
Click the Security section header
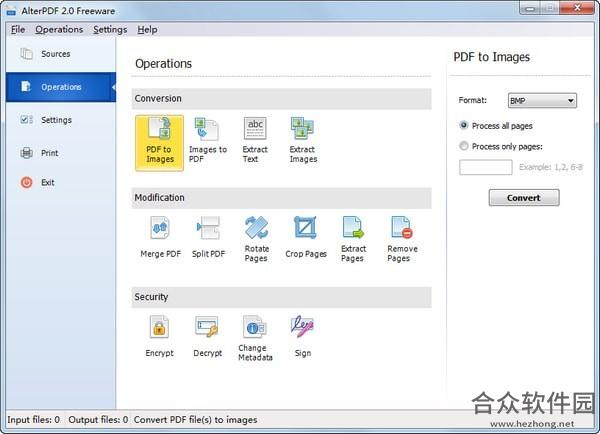click(281, 297)
